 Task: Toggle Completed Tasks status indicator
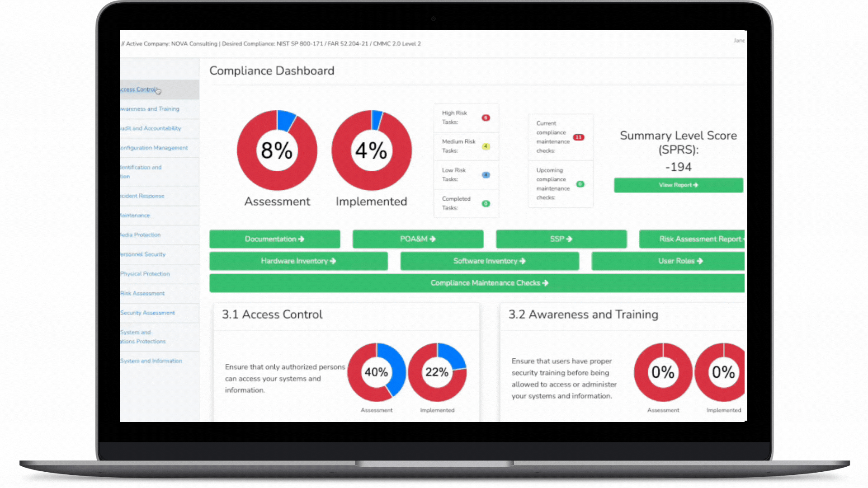[x=485, y=203]
